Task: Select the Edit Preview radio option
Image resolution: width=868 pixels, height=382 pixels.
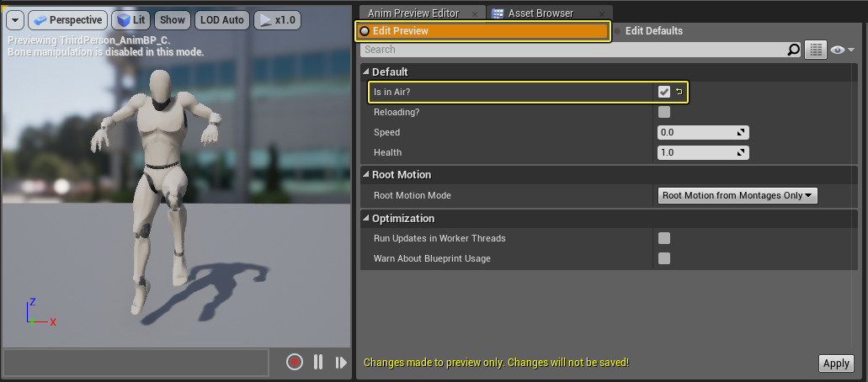Action: coord(482,31)
